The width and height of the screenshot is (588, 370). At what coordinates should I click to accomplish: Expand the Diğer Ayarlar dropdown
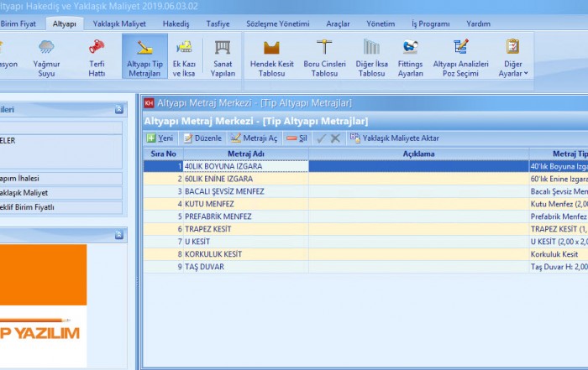pyautogui.click(x=512, y=56)
